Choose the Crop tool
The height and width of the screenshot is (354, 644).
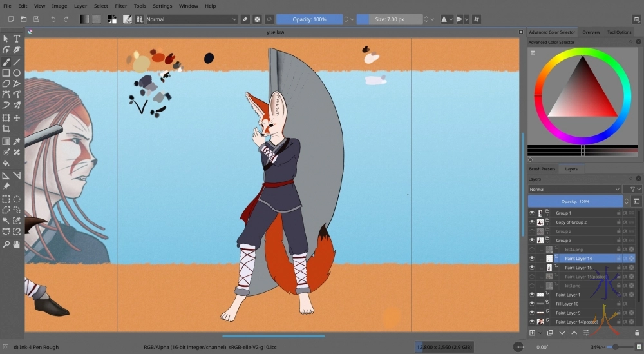point(6,129)
